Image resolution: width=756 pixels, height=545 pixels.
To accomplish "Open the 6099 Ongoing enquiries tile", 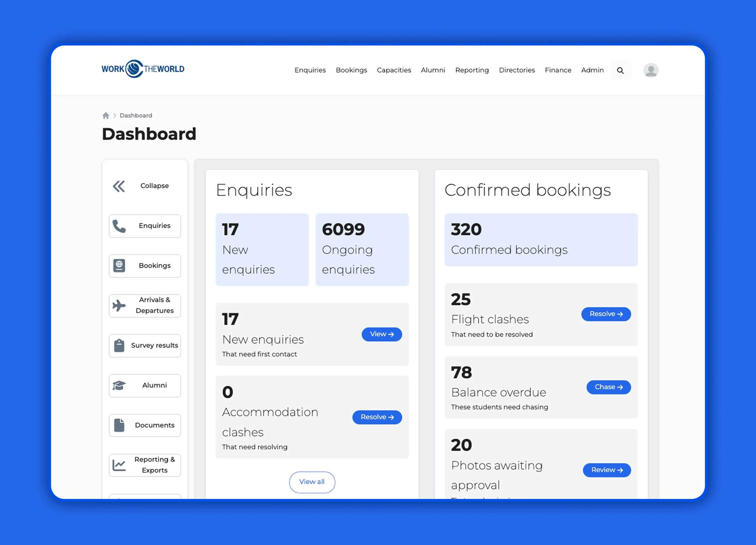I will 362,249.
